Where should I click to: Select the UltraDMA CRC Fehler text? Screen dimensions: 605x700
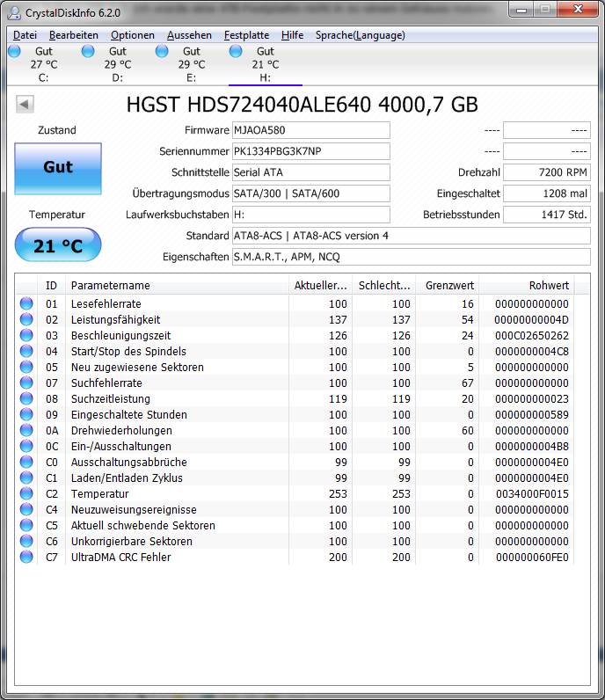[121, 558]
